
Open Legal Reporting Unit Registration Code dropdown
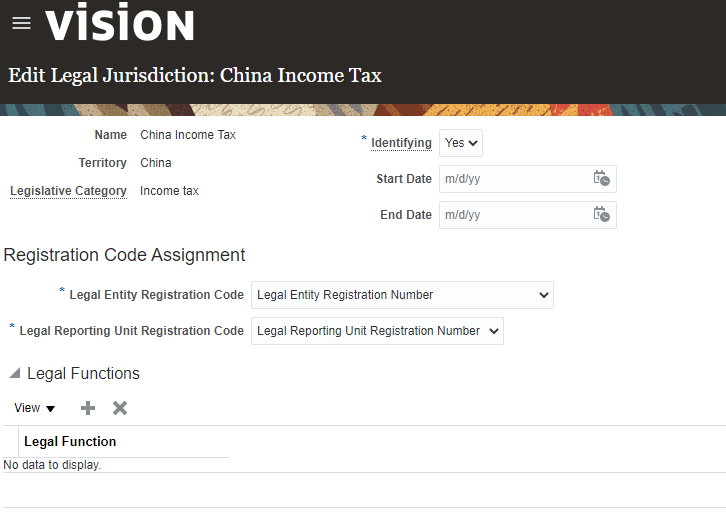pos(377,331)
